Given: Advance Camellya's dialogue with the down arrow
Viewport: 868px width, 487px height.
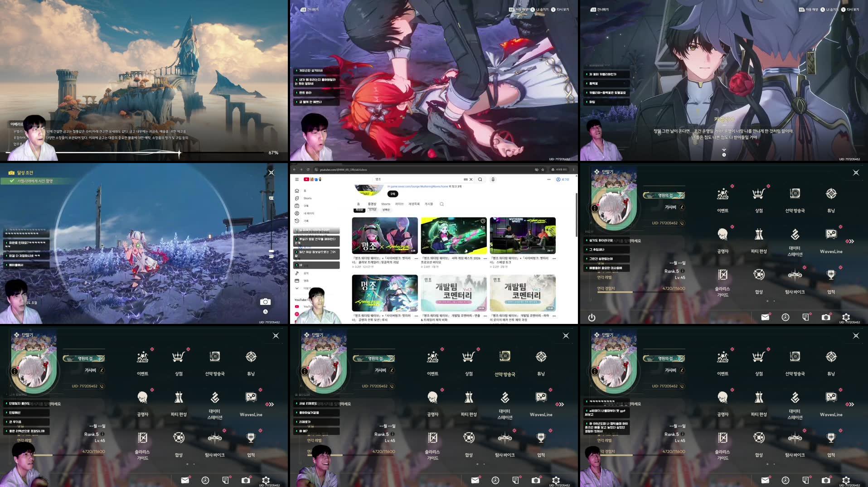Looking at the screenshot, I should (724, 150).
